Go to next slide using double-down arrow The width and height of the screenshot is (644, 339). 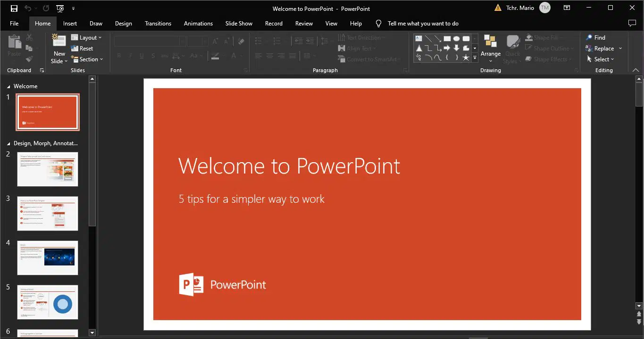(639, 321)
